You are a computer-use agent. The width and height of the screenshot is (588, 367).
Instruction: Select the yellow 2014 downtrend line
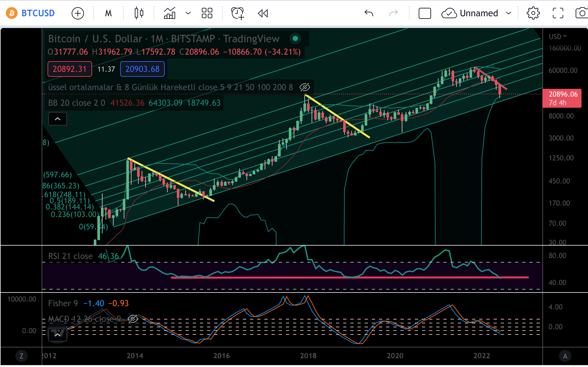pos(171,180)
